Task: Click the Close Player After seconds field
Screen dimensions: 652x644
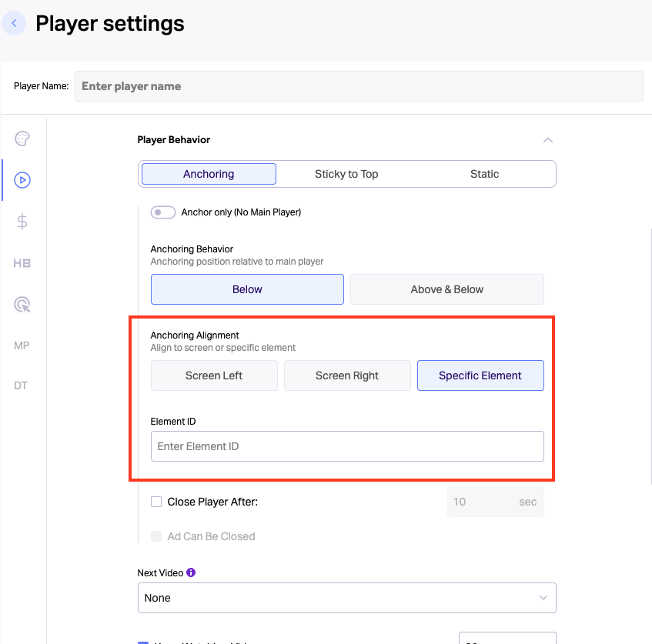Action: (x=495, y=502)
